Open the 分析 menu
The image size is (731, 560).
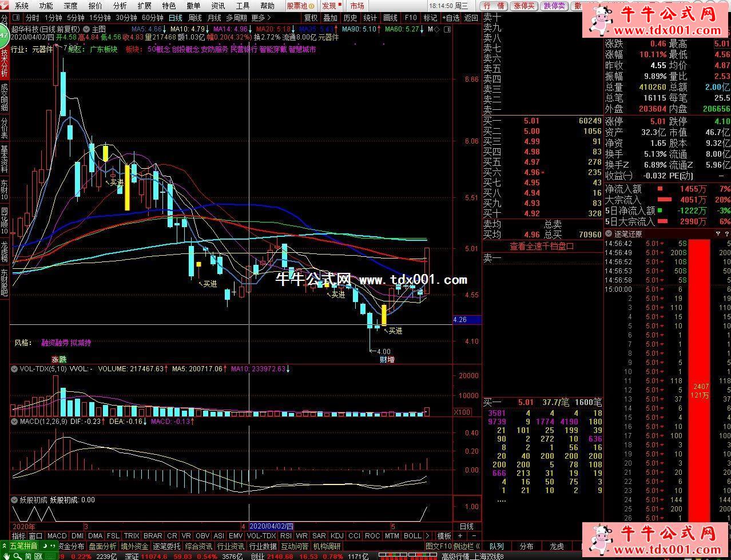tap(120, 6)
